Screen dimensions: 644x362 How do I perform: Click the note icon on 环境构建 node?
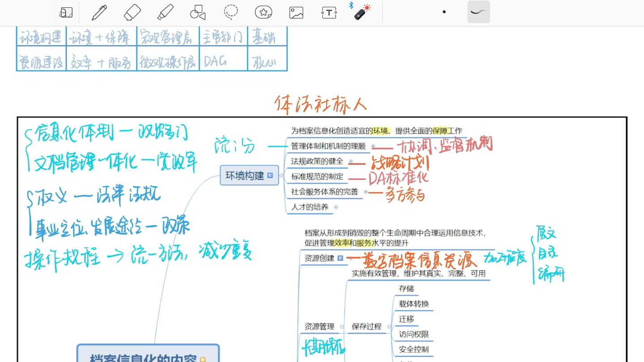coord(270,176)
